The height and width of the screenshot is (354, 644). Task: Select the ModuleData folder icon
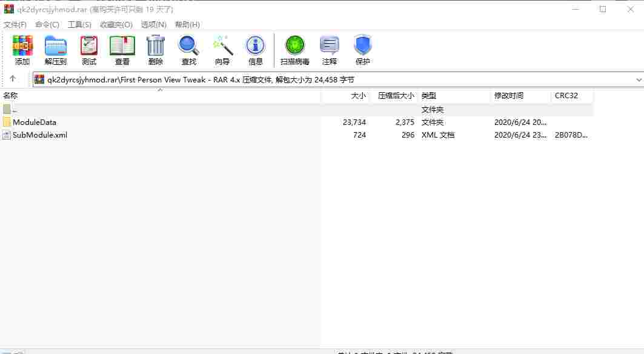click(x=7, y=122)
